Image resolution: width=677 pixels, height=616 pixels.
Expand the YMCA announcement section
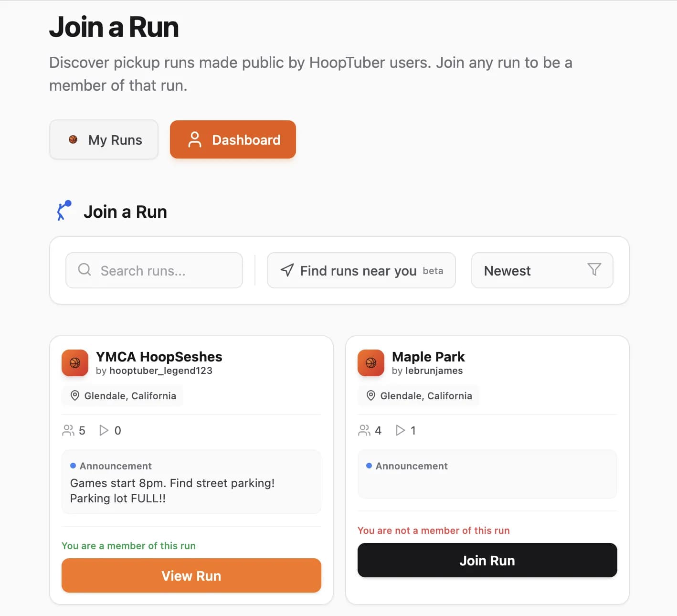click(191, 482)
